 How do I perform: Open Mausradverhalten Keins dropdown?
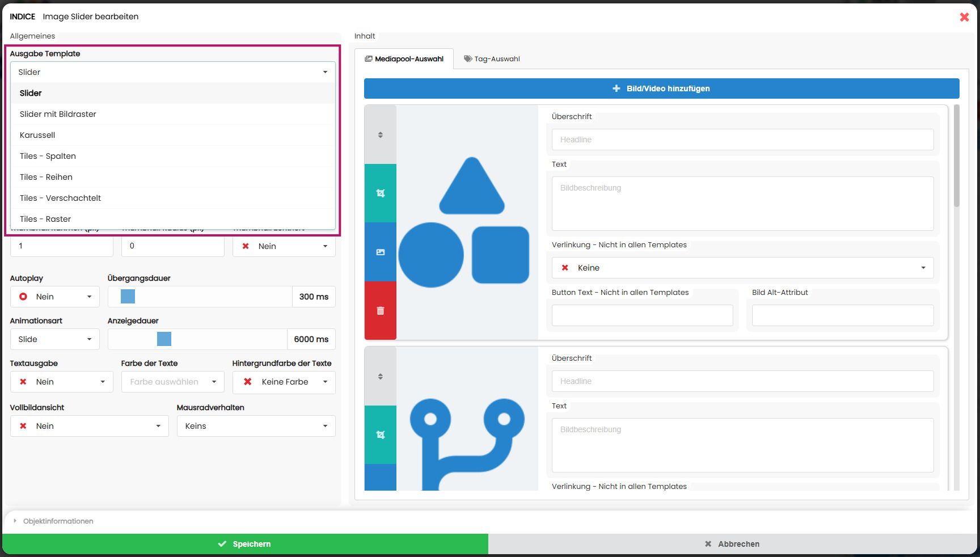256,426
